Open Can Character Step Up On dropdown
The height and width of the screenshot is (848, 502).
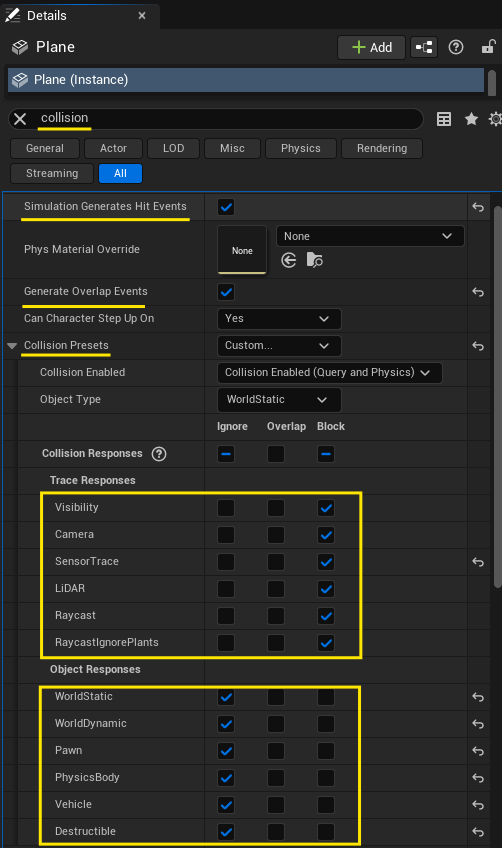click(279, 319)
